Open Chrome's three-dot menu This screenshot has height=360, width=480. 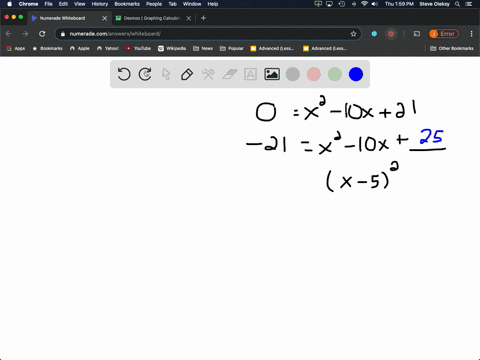[471, 34]
